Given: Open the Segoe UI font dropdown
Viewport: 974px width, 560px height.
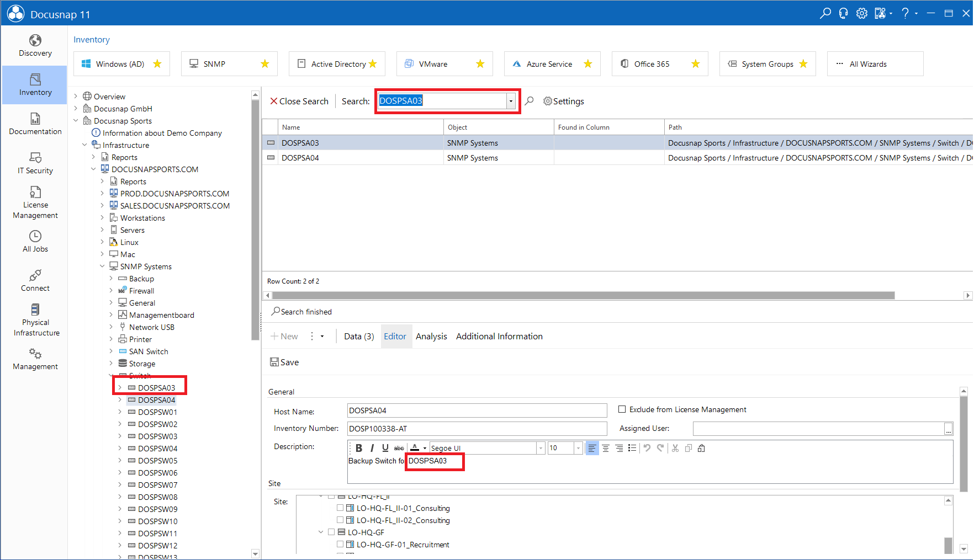Looking at the screenshot, I should pos(541,448).
